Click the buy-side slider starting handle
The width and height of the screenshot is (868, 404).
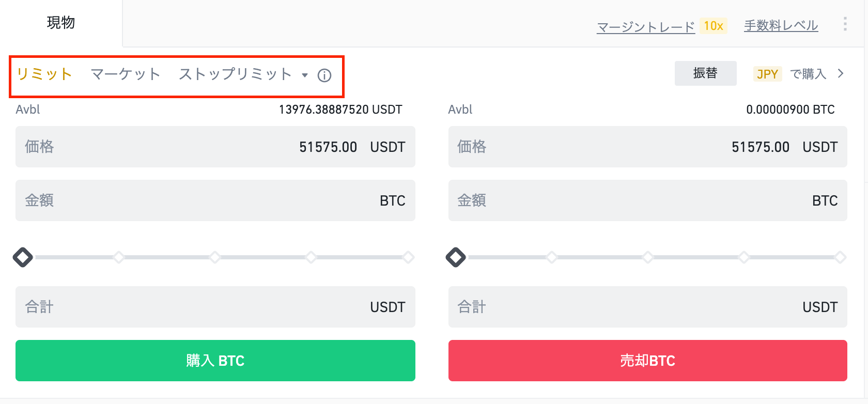pyautogui.click(x=23, y=257)
